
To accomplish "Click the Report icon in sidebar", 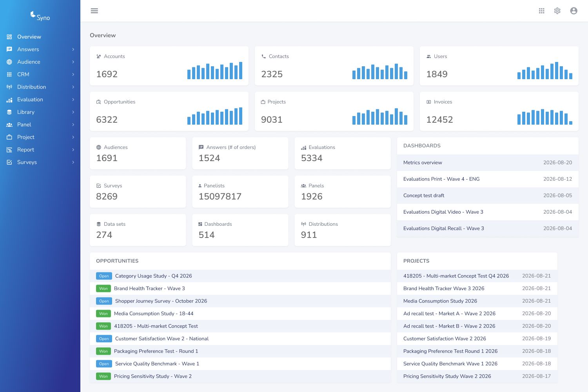I will coord(9,150).
